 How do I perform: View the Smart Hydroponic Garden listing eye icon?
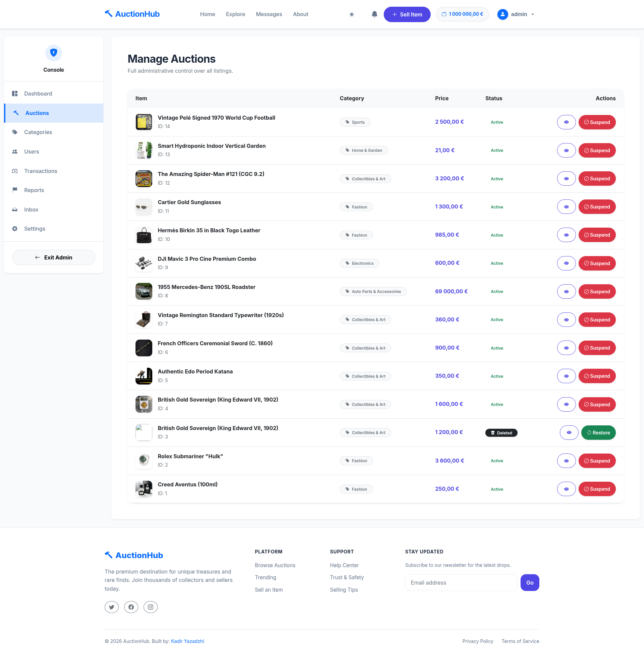(x=566, y=151)
